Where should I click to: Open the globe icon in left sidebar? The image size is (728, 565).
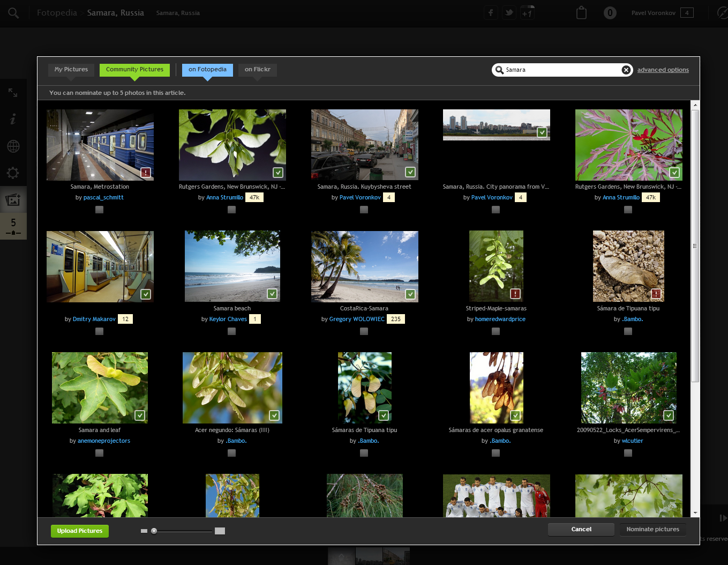(x=13, y=146)
